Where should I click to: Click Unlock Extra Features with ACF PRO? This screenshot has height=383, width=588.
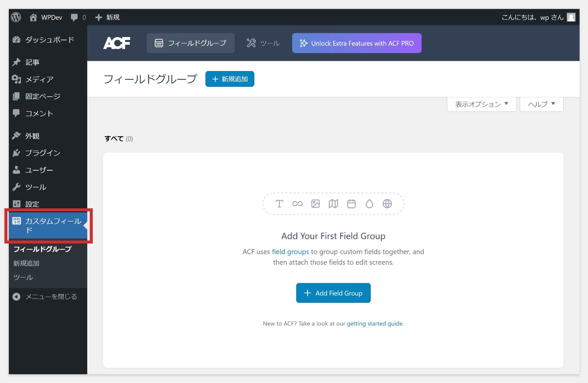point(357,43)
